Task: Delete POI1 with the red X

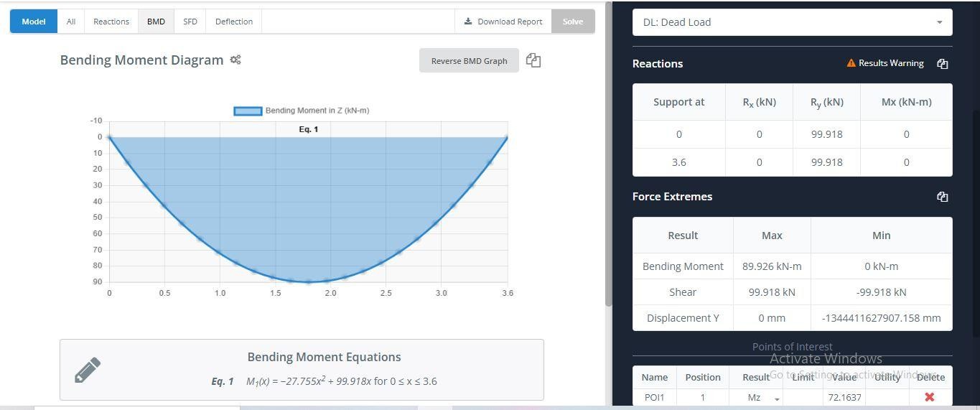Action: [930, 397]
